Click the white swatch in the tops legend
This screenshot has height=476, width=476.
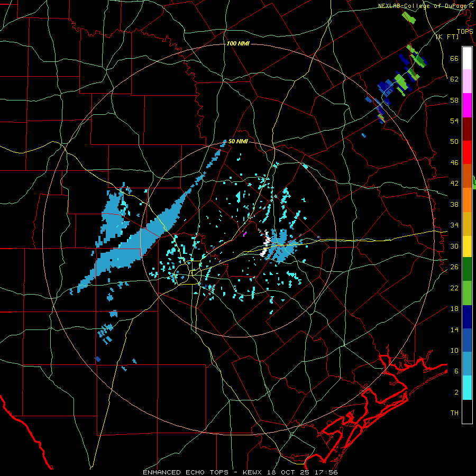(467, 58)
